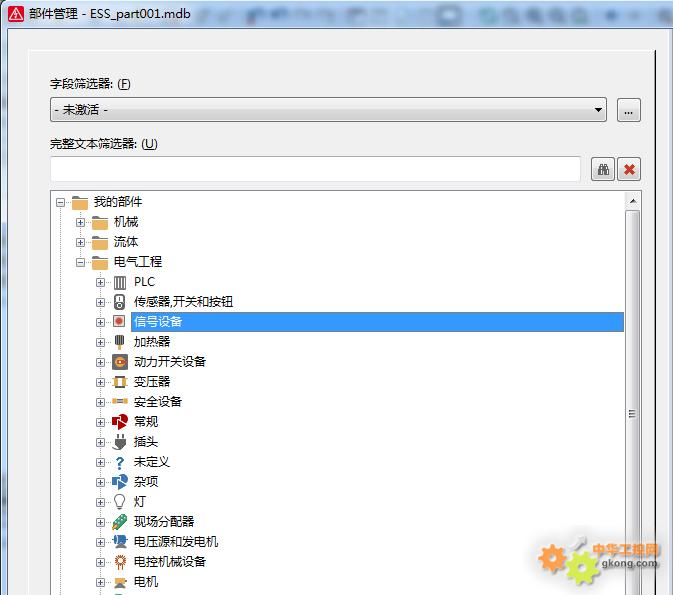This screenshot has height=595, width=673.
Task: Click the 电压源和发电机 icon
Action: coord(120,542)
